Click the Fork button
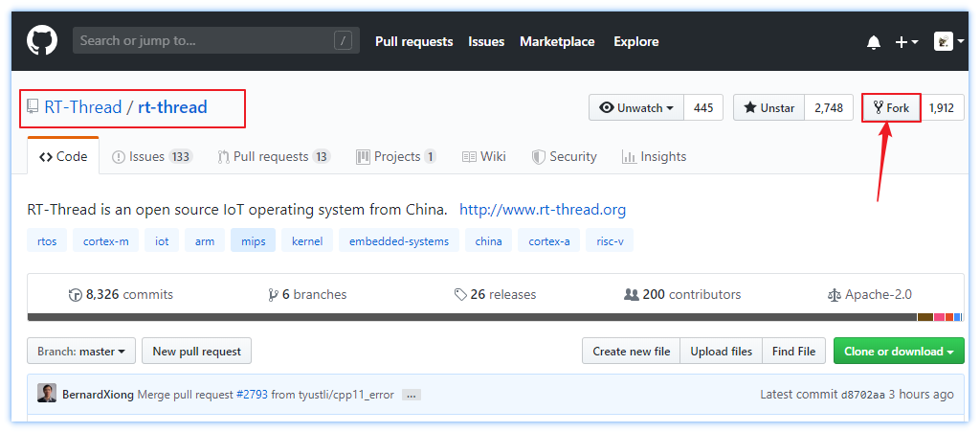Screen dimensions: 980x433 [x=891, y=108]
